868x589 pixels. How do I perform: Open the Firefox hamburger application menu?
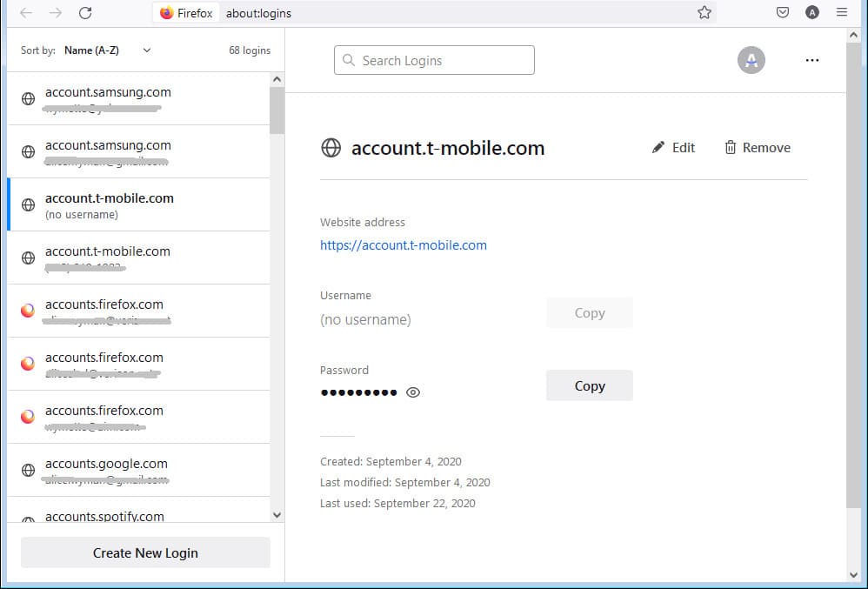(x=841, y=13)
